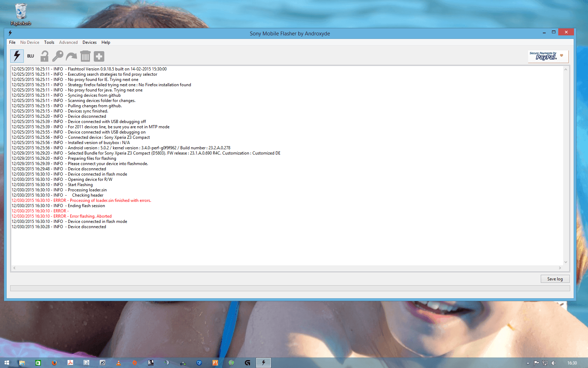Open the Help menu

[106, 42]
